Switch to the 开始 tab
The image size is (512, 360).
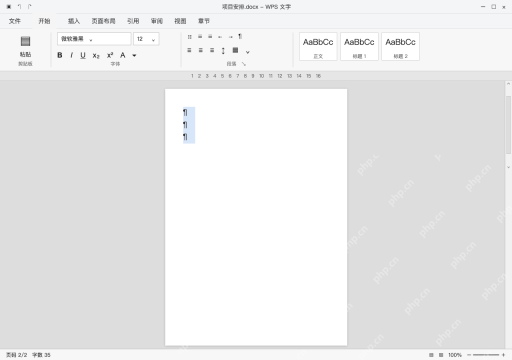tap(44, 21)
